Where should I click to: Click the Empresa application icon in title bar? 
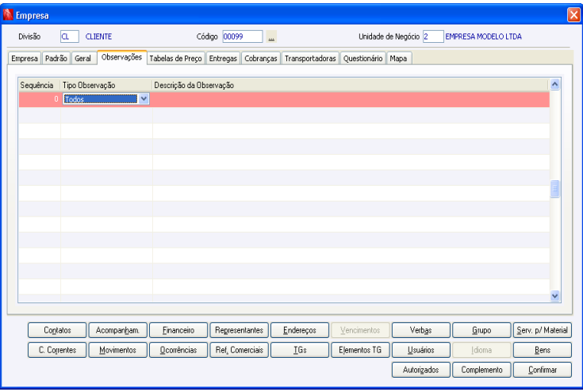click(8, 15)
